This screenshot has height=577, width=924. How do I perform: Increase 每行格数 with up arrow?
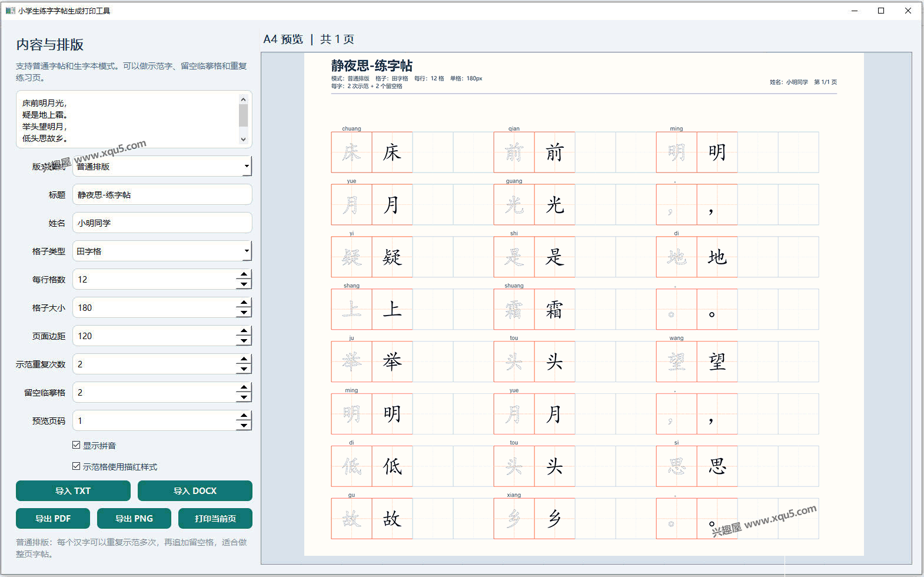(244, 274)
